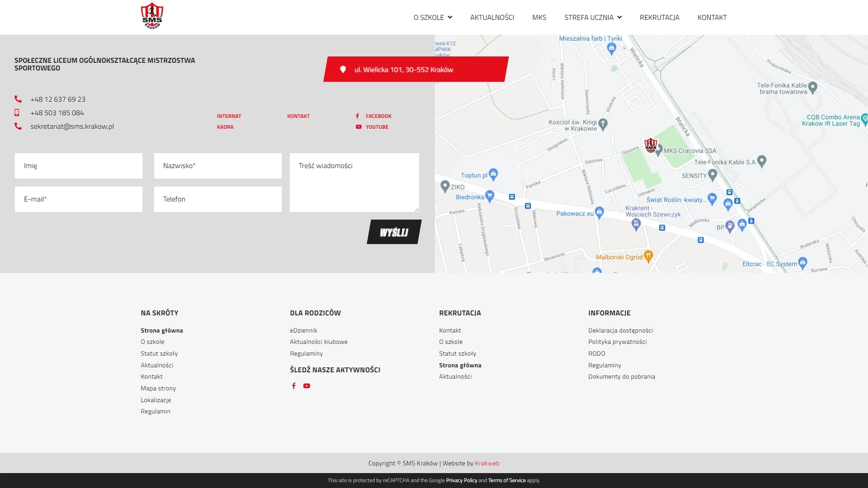
Task: Open the Terms of Service link
Action: [x=507, y=480]
